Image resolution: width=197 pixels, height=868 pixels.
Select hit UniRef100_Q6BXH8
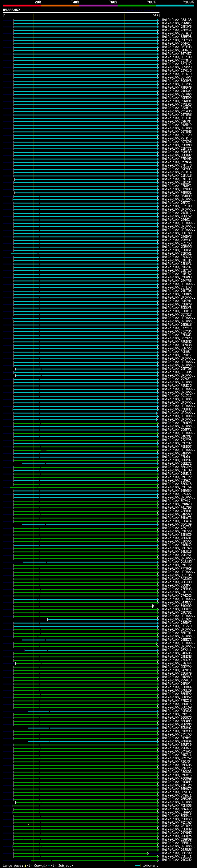[176, 799]
